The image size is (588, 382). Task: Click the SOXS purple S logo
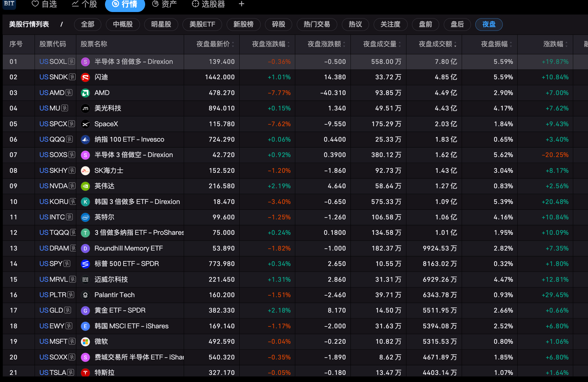(85, 155)
